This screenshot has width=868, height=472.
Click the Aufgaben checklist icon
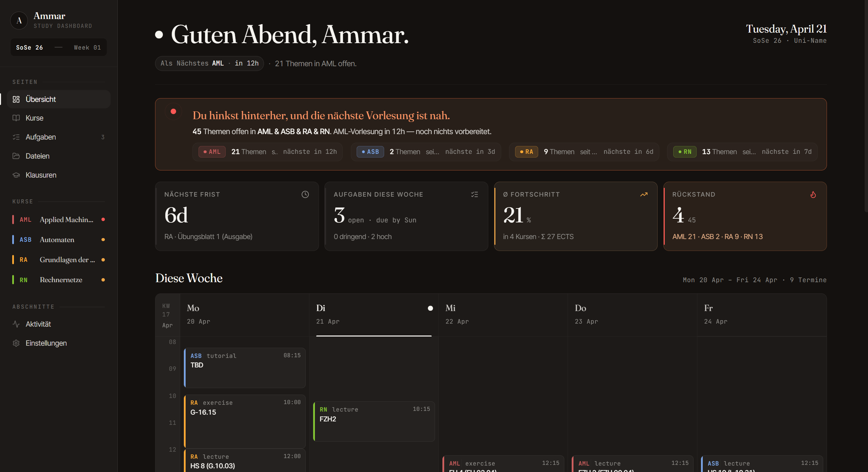tap(16, 137)
